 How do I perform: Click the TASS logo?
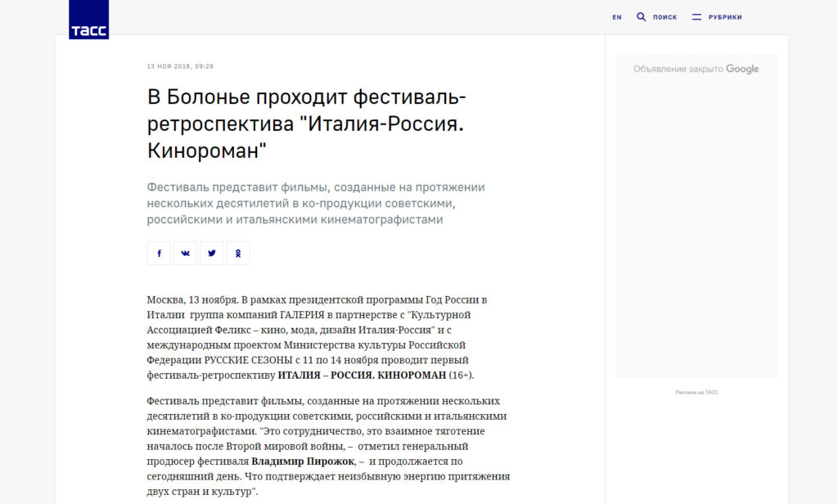pos(88,20)
